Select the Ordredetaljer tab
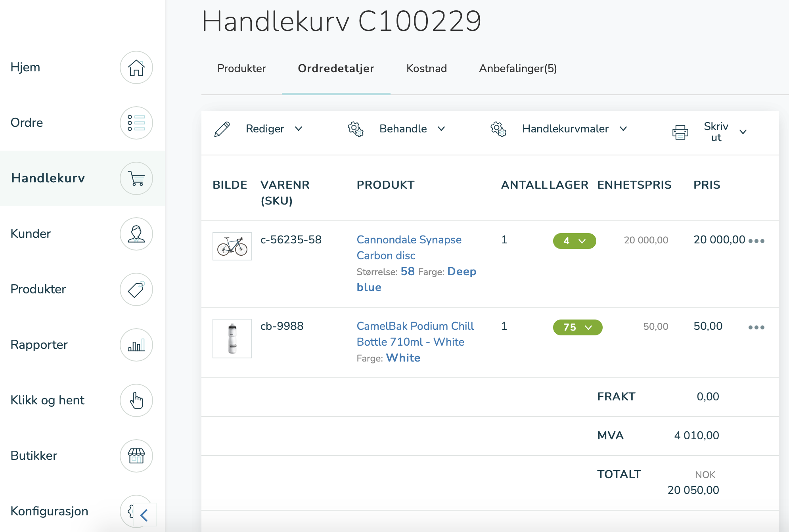This screenshot has height=532, width=789. (336, 69)
